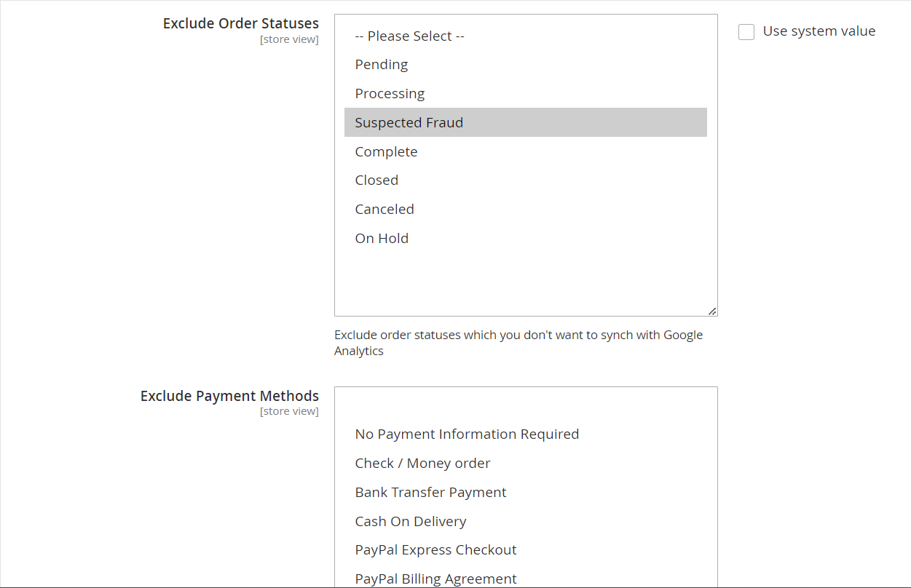
Task: Select Bank Transfer Payment option
Action: [430, 493]
